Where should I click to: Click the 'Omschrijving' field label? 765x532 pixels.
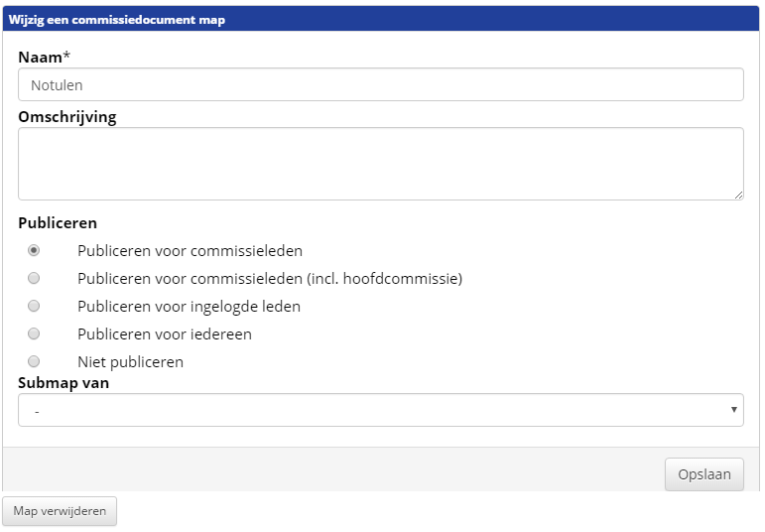[x=66, y=117]
